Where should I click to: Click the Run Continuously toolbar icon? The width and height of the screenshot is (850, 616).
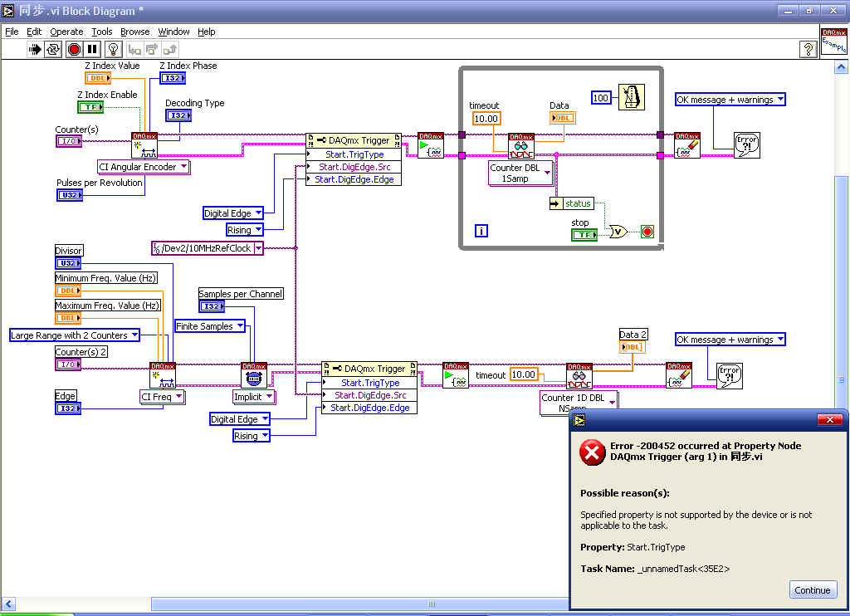click(54, 50)
